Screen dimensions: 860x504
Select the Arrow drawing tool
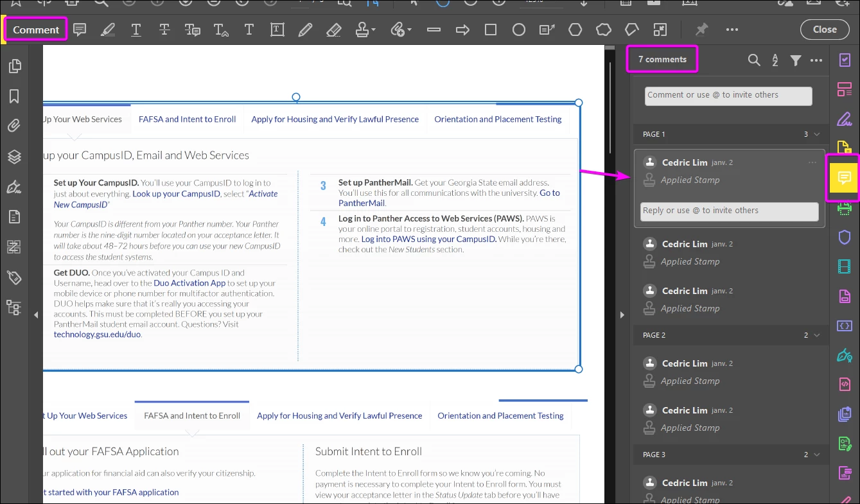pos(462,30)
